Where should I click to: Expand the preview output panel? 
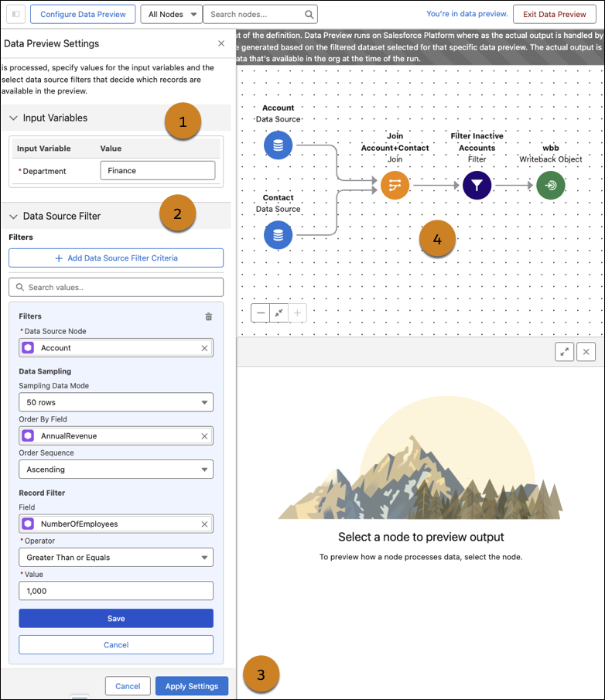(564, 352)
